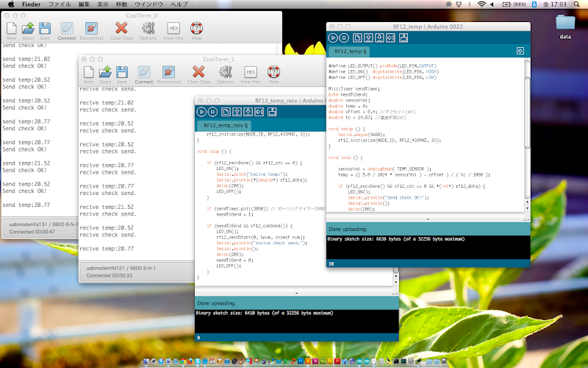588x368 pixels.
Task: Click 'usbmodemfd121 / 9600 8-N-1' status text
Action: tap(121, 268)
